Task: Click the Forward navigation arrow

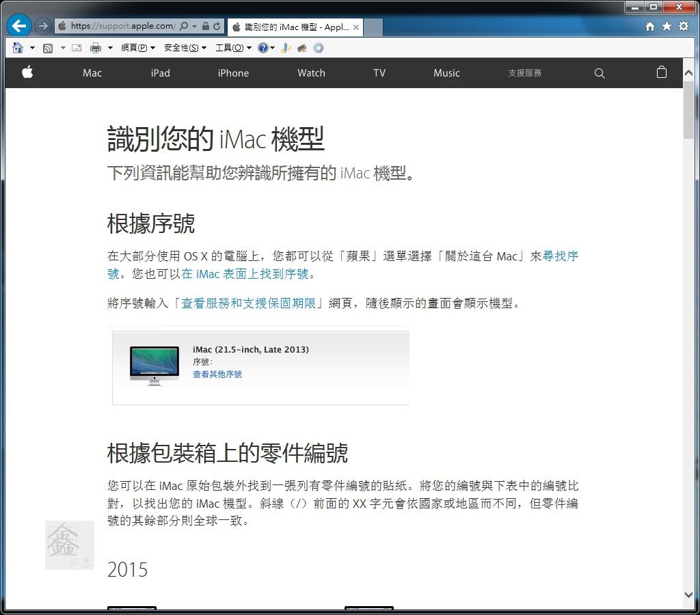Action: pyautogui.click(x=43, y=26)
